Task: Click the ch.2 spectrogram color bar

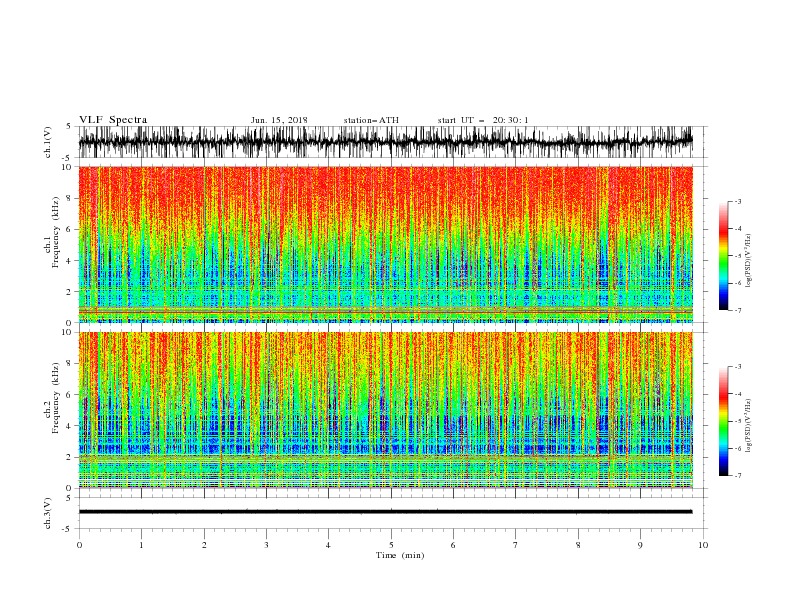Action: pos(723,421)
